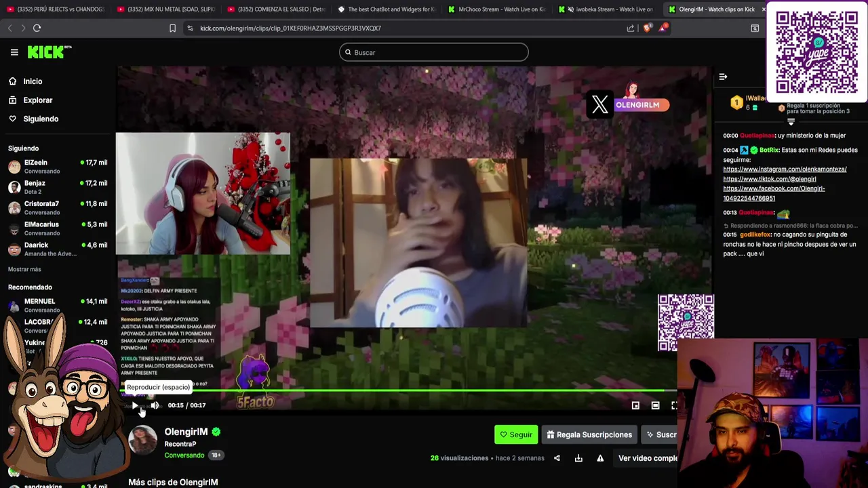Click the magnifier icon in the Buscar field
The image size is (868, 488).
tap(348, 52)
